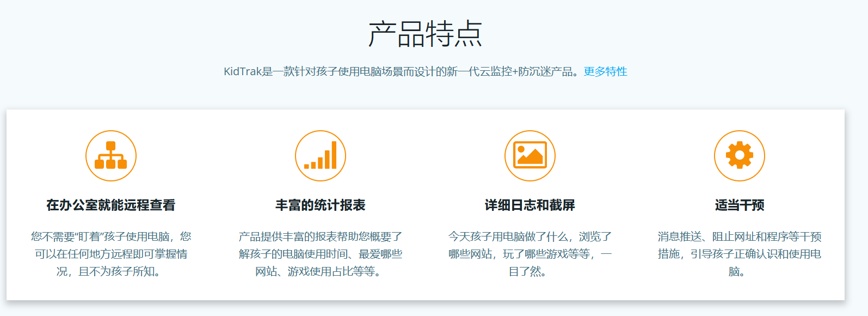Image resolution: width=868 pixels, height=316 pixels.
Task: Click the 产品特点 heading
Action: coord(426,34)
